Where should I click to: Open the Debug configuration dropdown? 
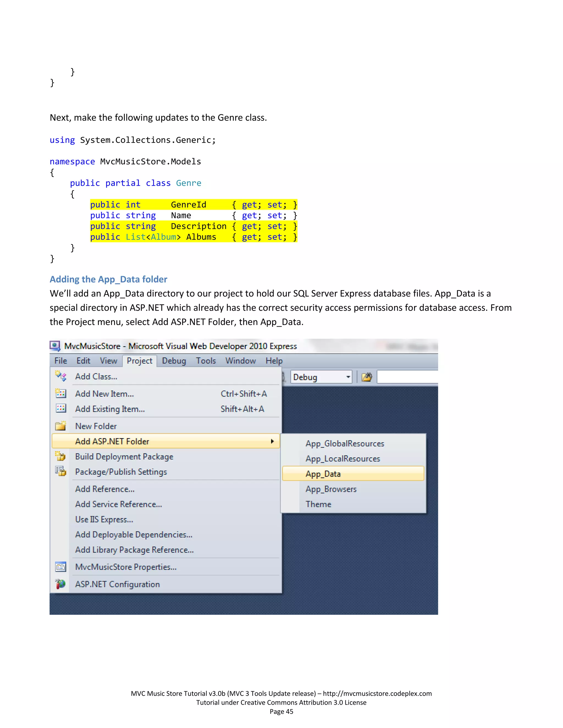pyautogui.click(x=348, y=377)
